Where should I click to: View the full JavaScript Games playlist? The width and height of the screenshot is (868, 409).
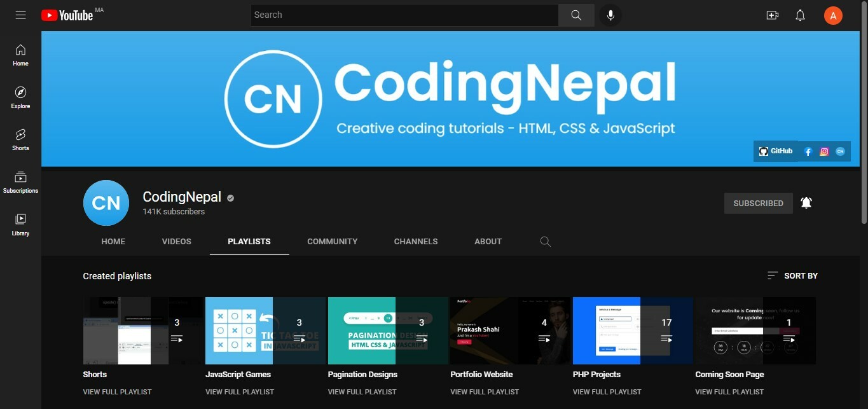[x=240, y=392]
